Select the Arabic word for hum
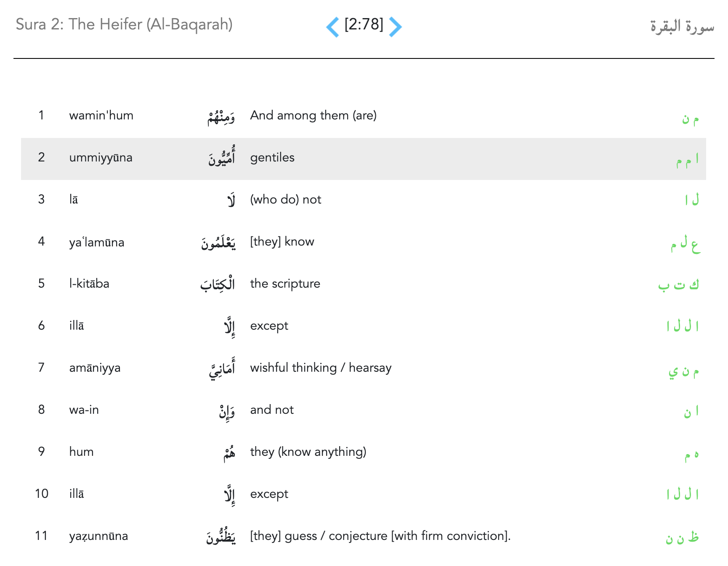Viewport: 728px width, 566px height. pos(229,453)
